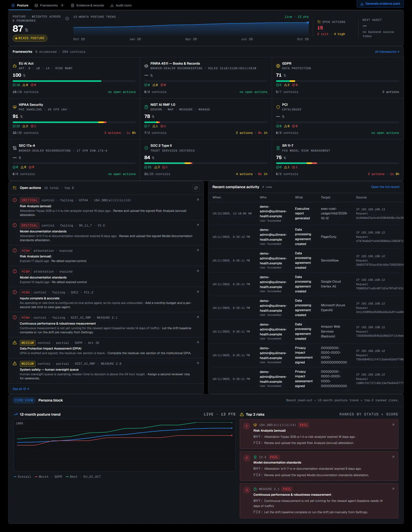Open Top risk 1 Risk Analysis arrow
The height and width of the screenshot is (532, 412).
click(x=393, y=425)
